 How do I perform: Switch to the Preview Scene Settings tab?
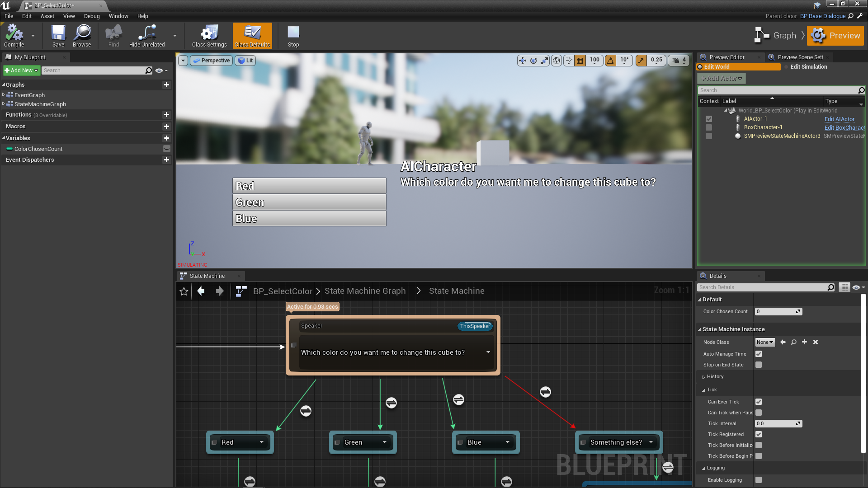[800, 57]
